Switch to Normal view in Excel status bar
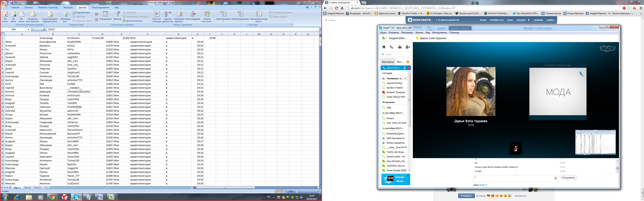 [x=278, y=191]
